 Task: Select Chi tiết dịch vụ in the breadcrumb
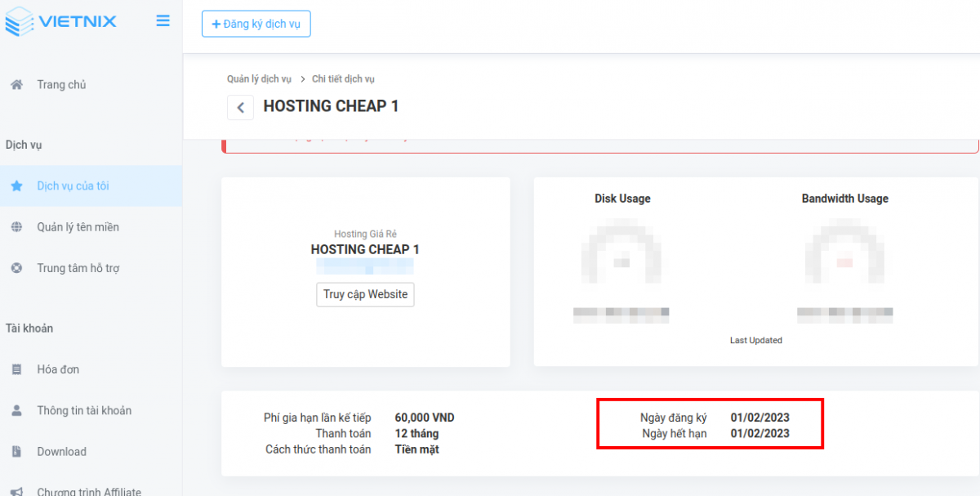tap(342, 78)
